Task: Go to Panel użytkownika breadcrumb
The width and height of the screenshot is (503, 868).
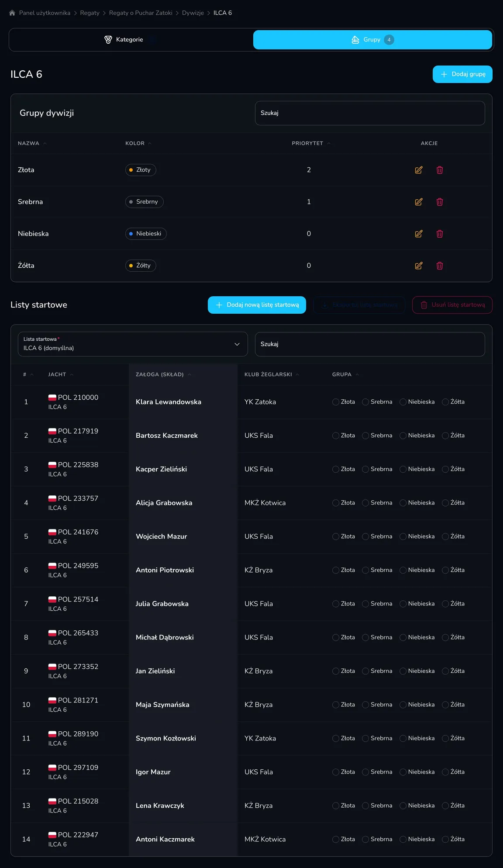Action: coord(45,13)
